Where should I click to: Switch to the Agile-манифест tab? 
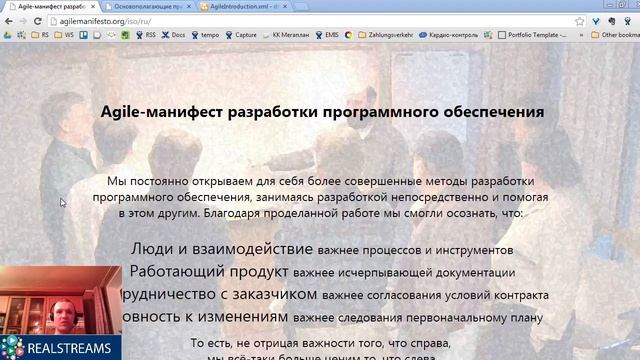point(52,7)
